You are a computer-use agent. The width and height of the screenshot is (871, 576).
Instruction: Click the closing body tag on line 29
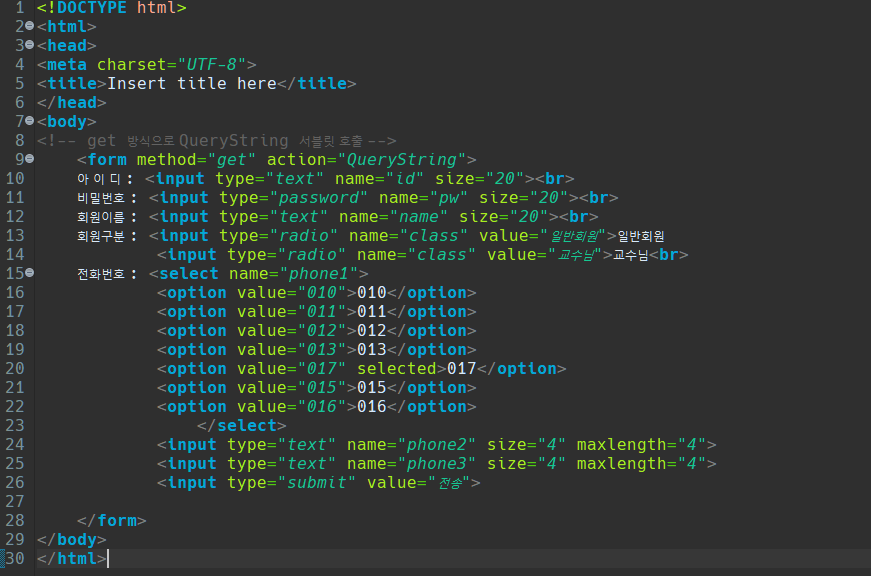(x=72, y=539)
